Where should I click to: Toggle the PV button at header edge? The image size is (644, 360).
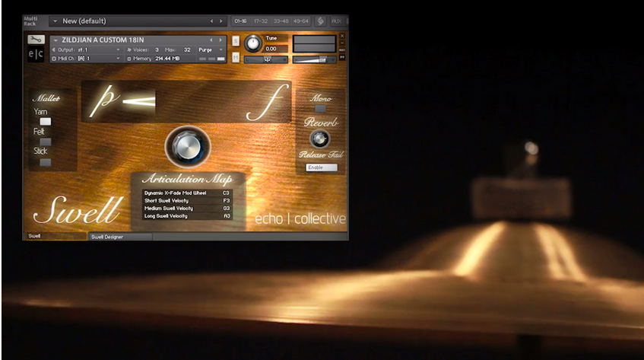click(x=342, y=57)
